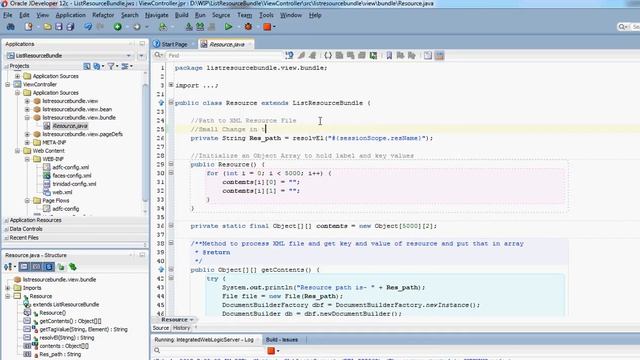The height and width of the screenshot is (360, 640).
Task: Toggle Show Static Members button in Structure
Action: click(49, 267)
